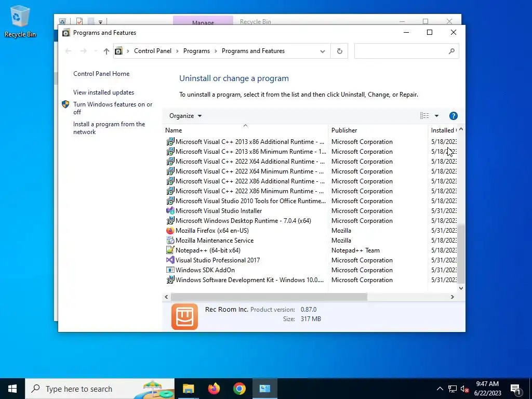
Task: Open the help question mark button
Action: (x=453, y=116)
